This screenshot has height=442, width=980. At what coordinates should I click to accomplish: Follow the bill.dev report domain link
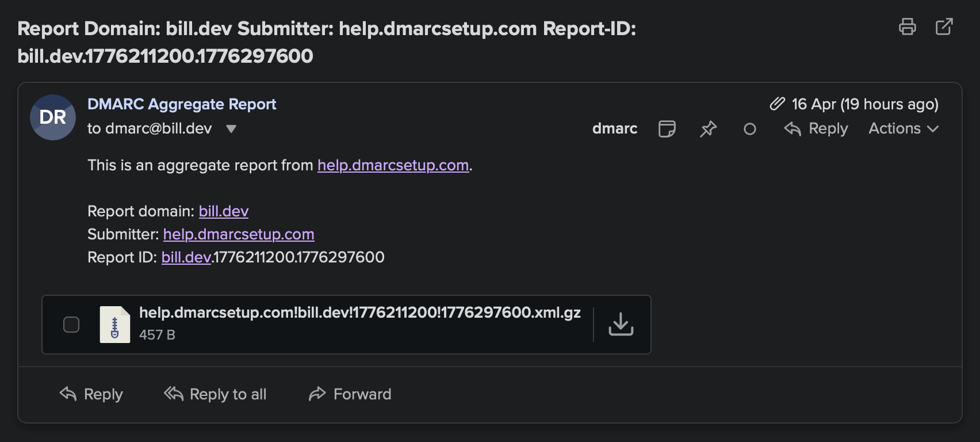click(223, 211)
